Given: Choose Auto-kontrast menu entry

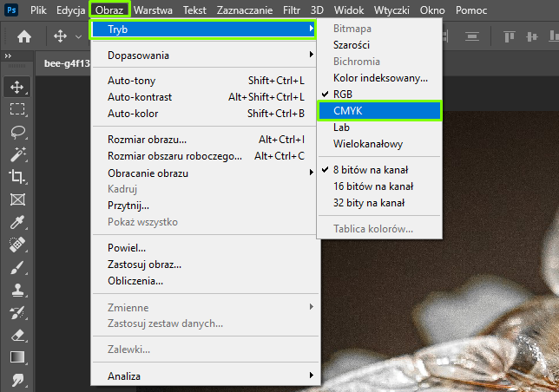Looking at the screenshot, I should 205,97.
